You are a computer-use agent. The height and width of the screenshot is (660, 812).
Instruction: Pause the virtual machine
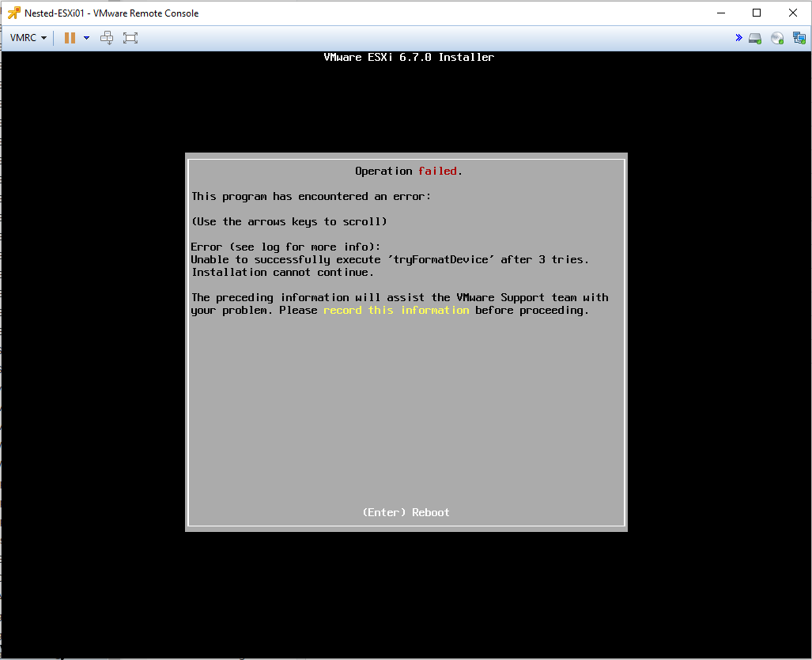point(70,38)
